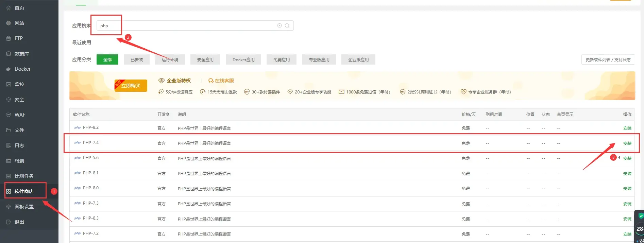This screenshot has height=243, width=644.
Task: Show 免费应用 free apps category
Action: tap(282, 59)
